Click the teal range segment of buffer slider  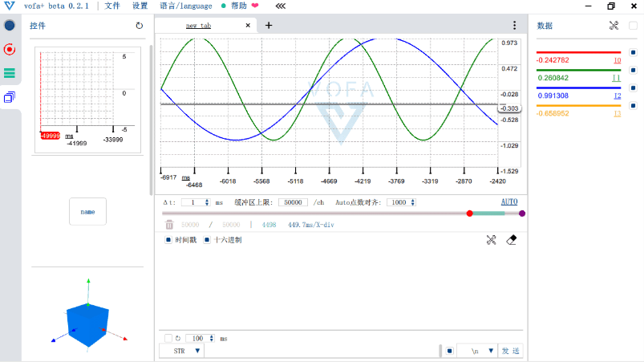click(488, 214)
